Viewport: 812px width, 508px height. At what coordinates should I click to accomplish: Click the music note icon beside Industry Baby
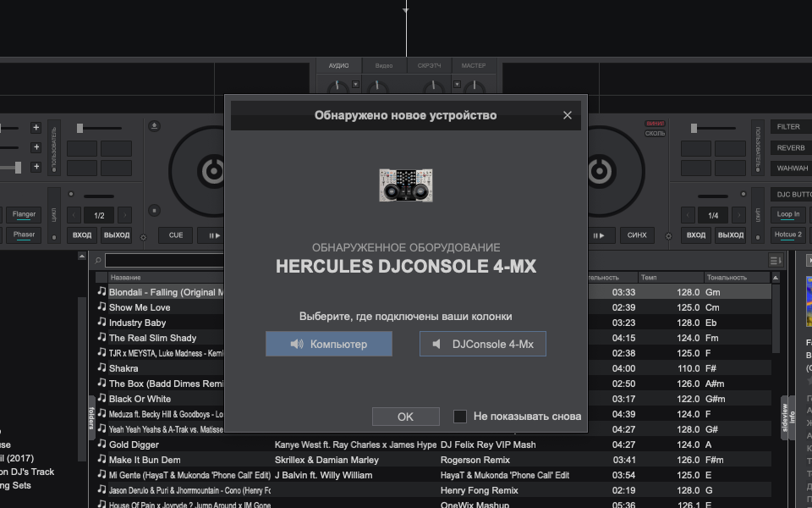pos(102,322)
